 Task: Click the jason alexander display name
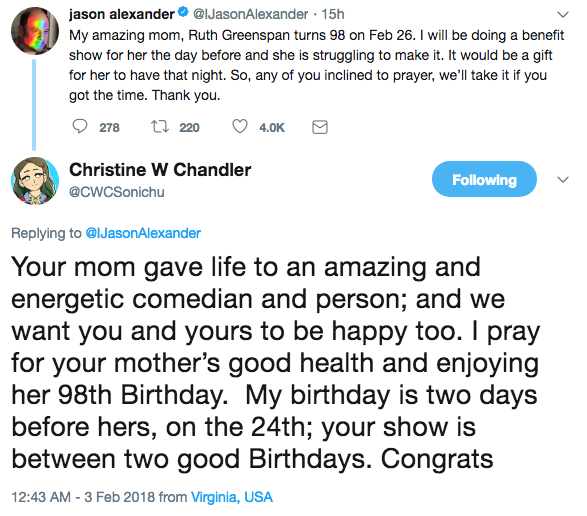click(122, 14)
